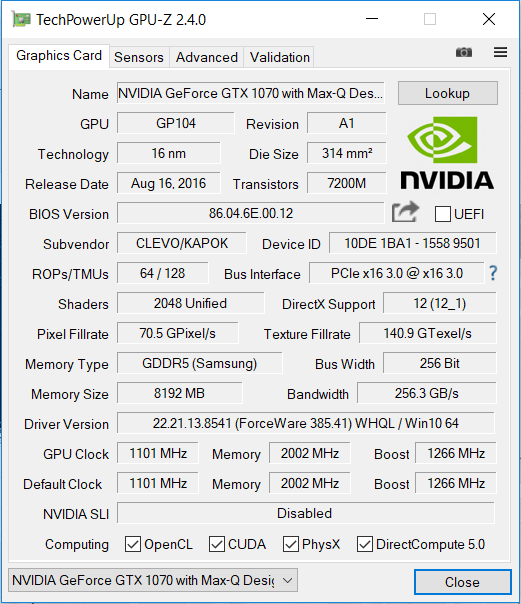Click the BIOS export share icon

click(405, 211)
